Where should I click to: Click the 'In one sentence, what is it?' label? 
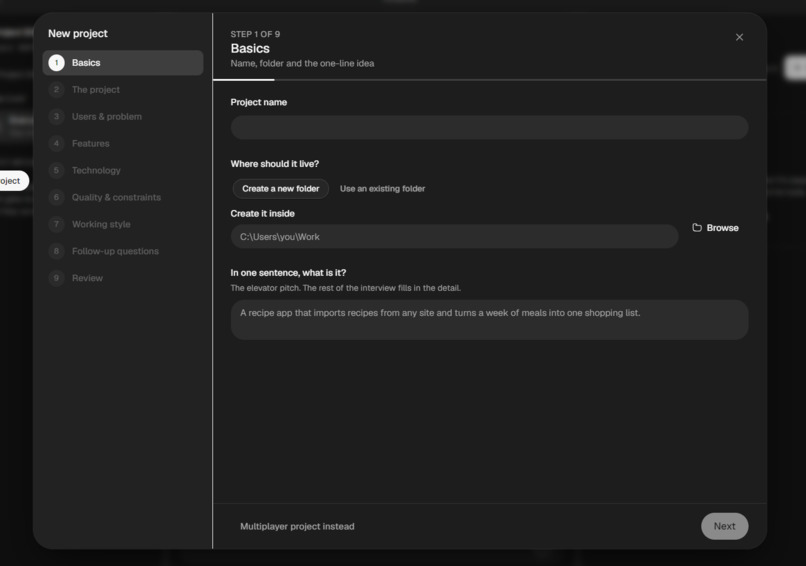click(x=288, y=273)
